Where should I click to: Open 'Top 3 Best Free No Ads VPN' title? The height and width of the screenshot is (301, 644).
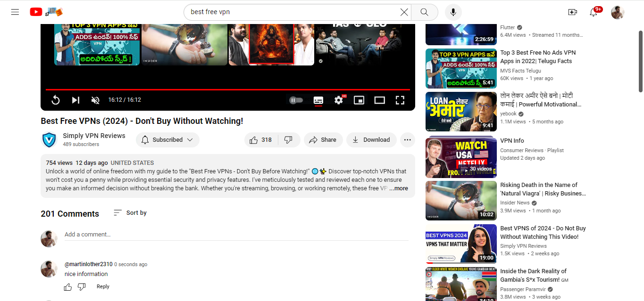[x=538, y=57]
